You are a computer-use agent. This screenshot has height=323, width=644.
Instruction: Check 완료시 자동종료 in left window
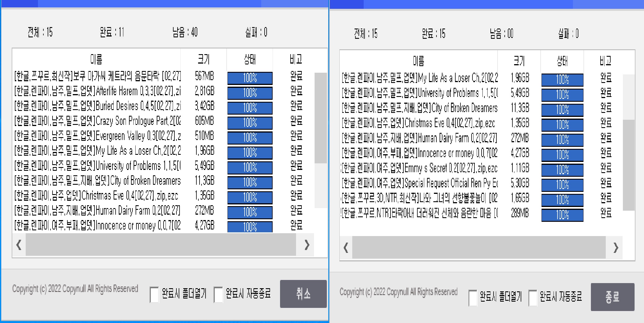click(218, 294)
